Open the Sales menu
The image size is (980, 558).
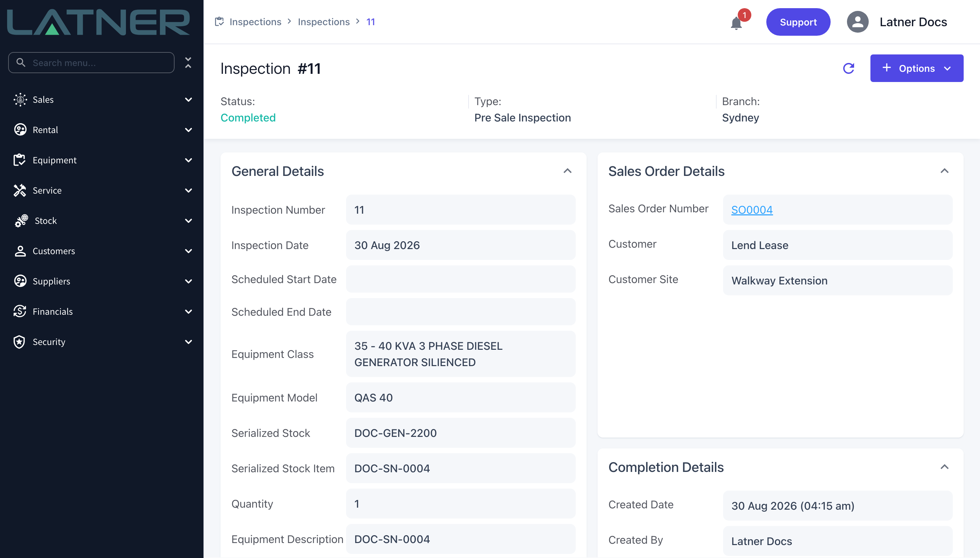[101, 100]
